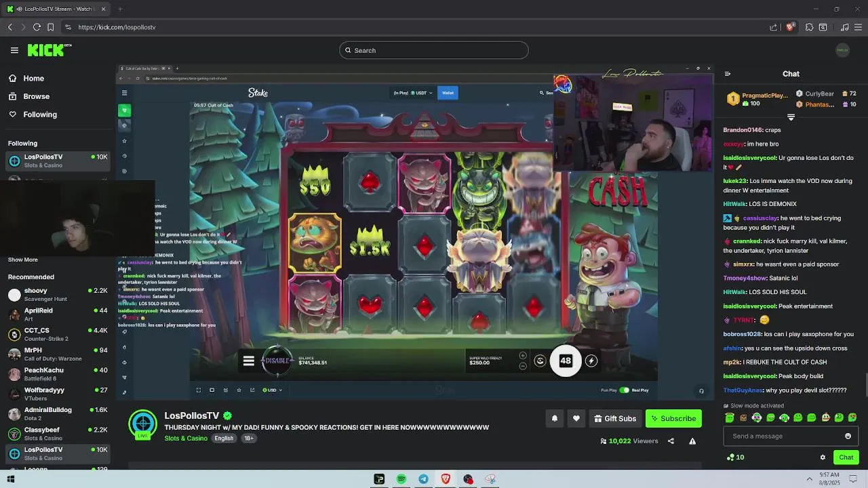Send message with Chat button

846,457
